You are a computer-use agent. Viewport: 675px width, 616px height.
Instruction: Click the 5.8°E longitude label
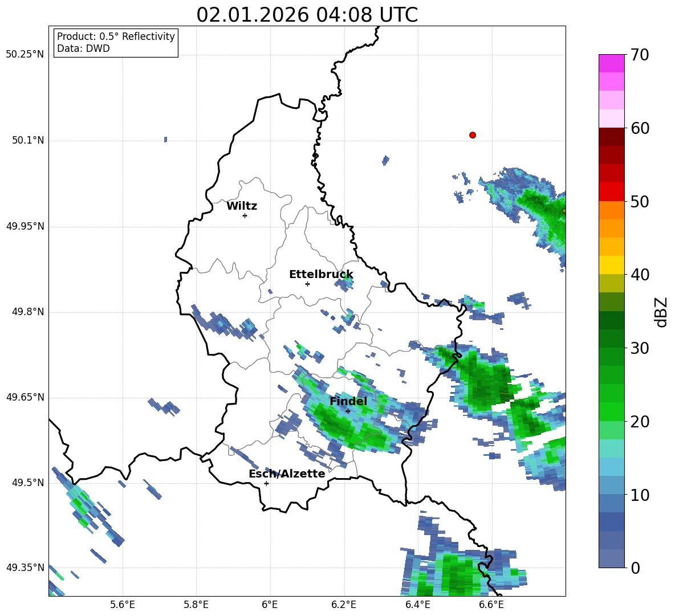[196, 605]
